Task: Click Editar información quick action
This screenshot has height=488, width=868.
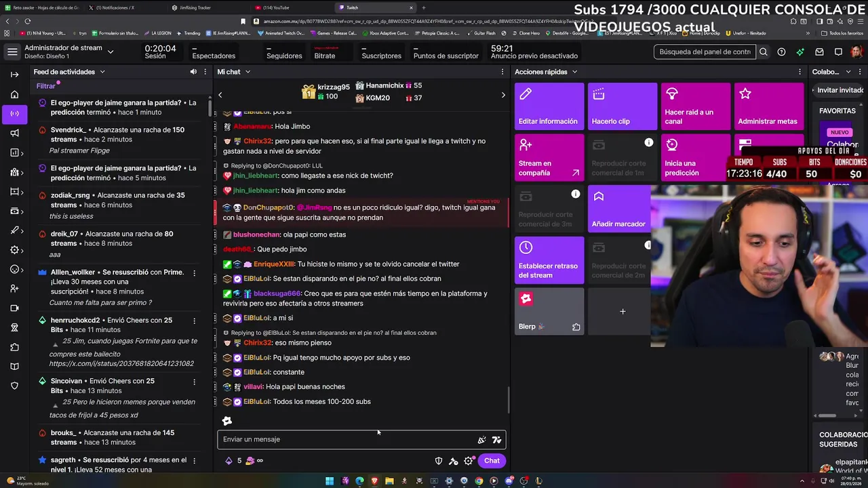Action: click(549, 106)
